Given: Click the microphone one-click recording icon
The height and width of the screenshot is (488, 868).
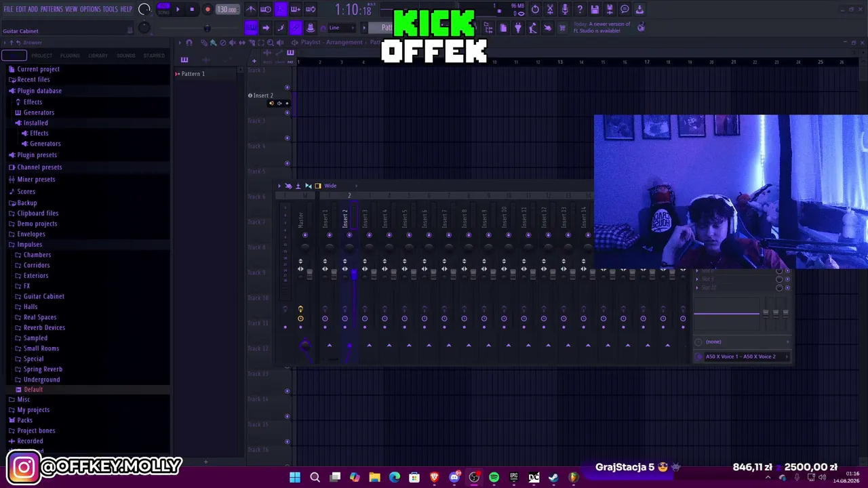Looking at the screenshot, I should click(565, 9).
